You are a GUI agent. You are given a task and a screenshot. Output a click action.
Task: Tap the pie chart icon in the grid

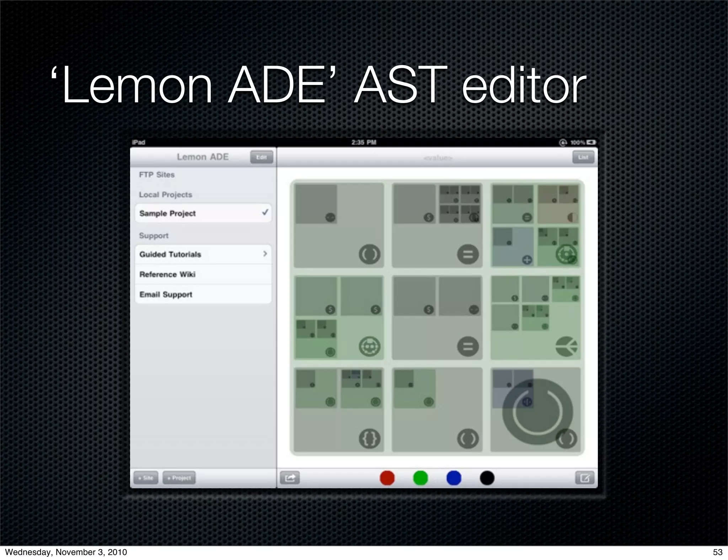(x=567, y=346)
